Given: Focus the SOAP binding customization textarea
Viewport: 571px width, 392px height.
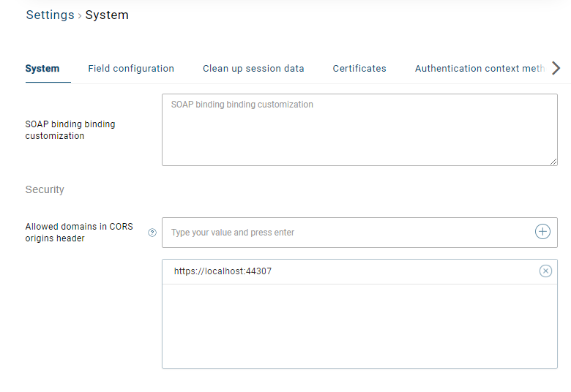Looking at the screenshot, I should pyautogui.click(x=359, y=130).
